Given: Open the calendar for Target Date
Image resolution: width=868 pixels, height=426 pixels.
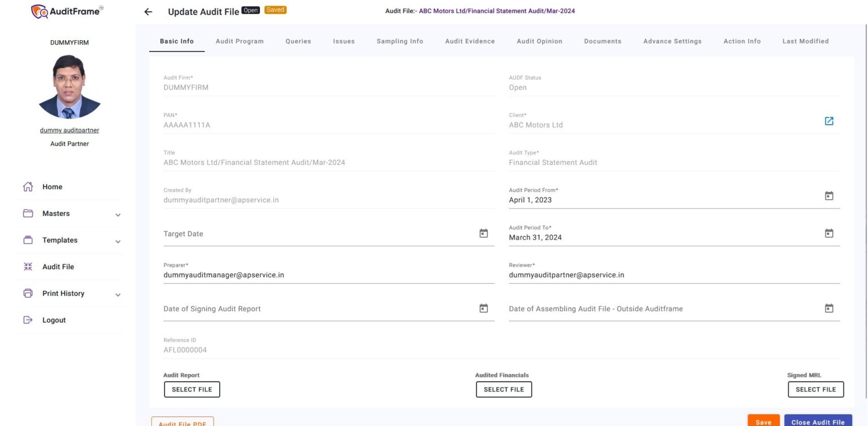Looking at the screenshot, I should (483, 233).
